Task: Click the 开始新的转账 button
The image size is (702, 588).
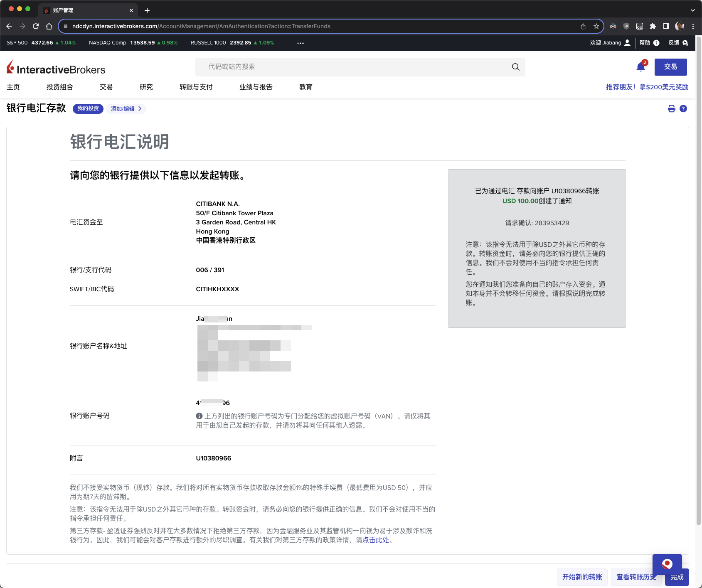Action: [x=582, y=577]
